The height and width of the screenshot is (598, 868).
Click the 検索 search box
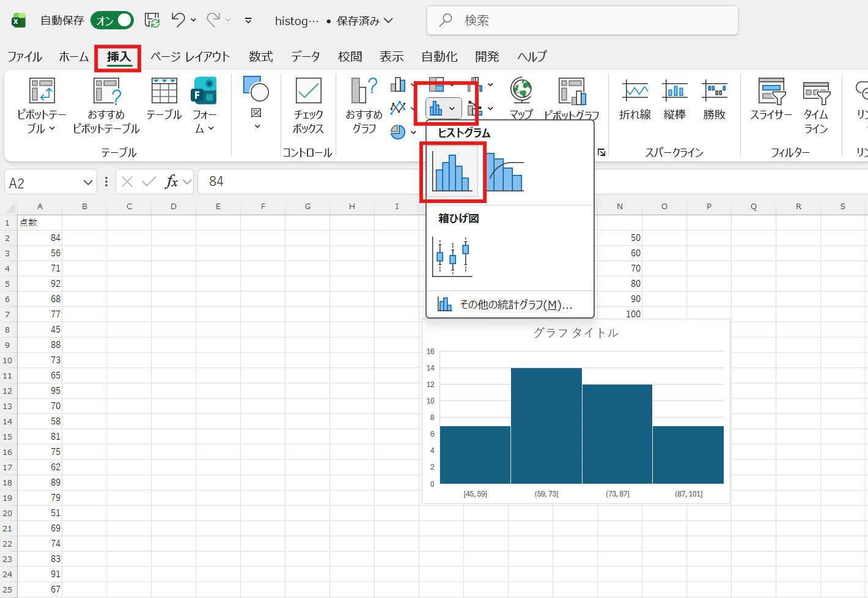click(x=582, y=20)
